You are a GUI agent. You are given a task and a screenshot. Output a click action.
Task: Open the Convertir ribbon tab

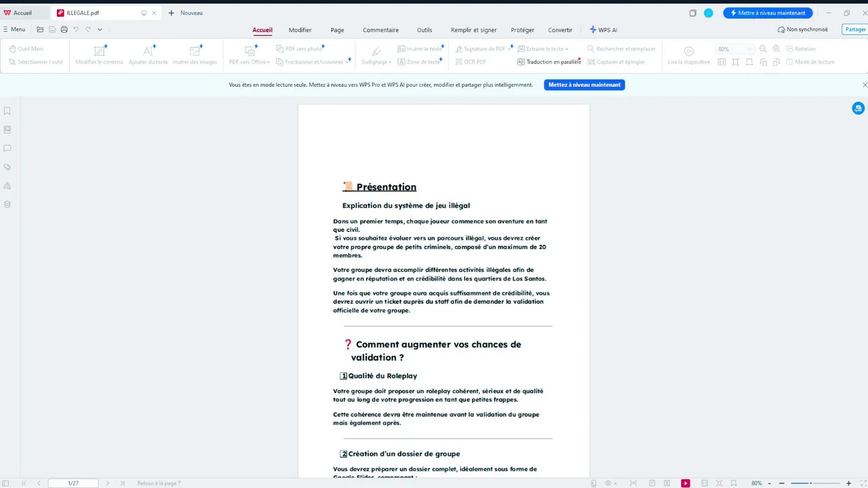click(560, 30)
